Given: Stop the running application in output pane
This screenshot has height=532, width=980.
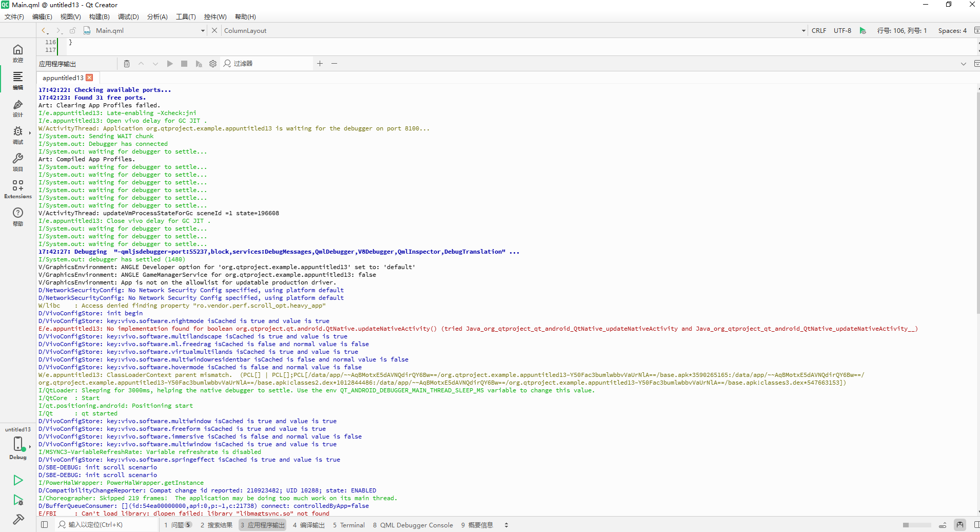Looking at the screenshot, I should (x=184, y=64).
